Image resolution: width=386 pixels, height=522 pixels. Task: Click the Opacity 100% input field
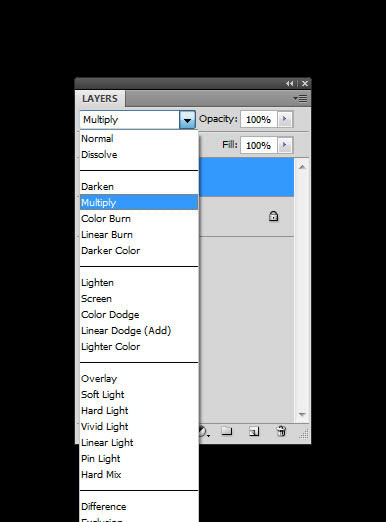259,119
